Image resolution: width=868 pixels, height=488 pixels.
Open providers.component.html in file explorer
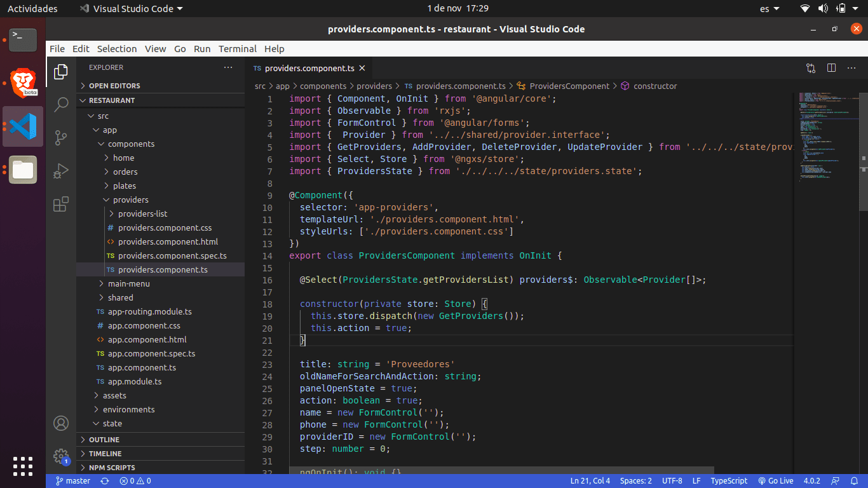point(168,241)
